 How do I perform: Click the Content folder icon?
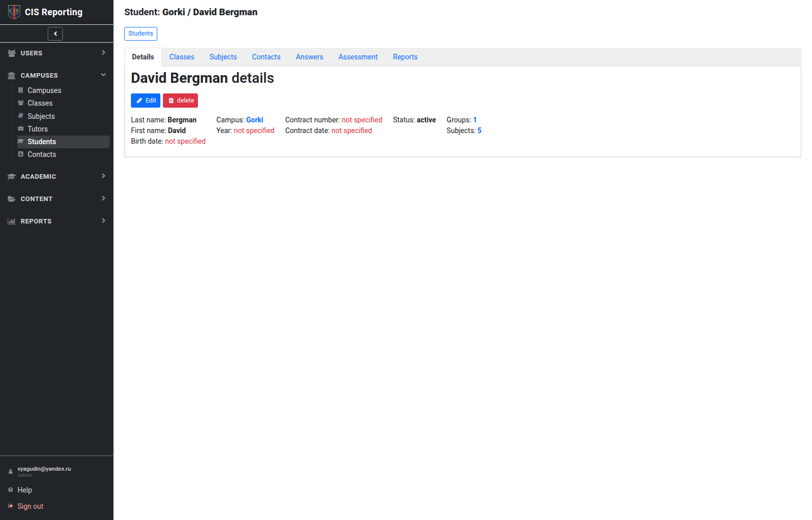[12, 199]
